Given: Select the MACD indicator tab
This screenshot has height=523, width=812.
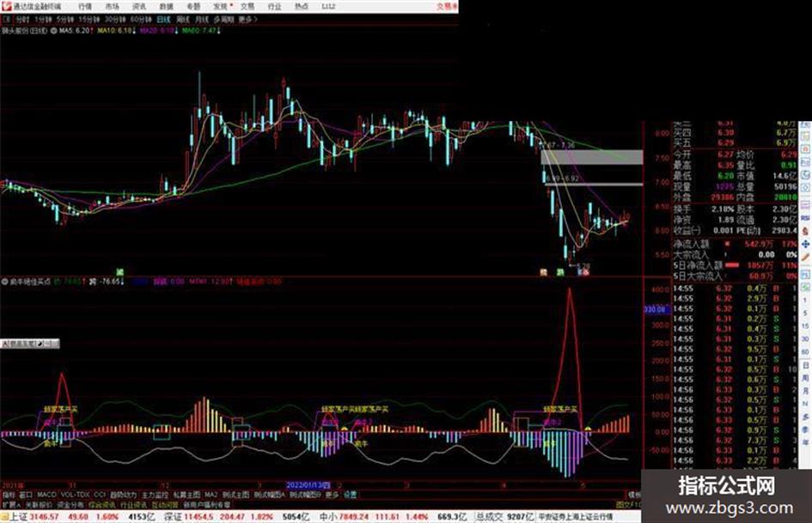Looking at the screenshot, I should point(46,495).
